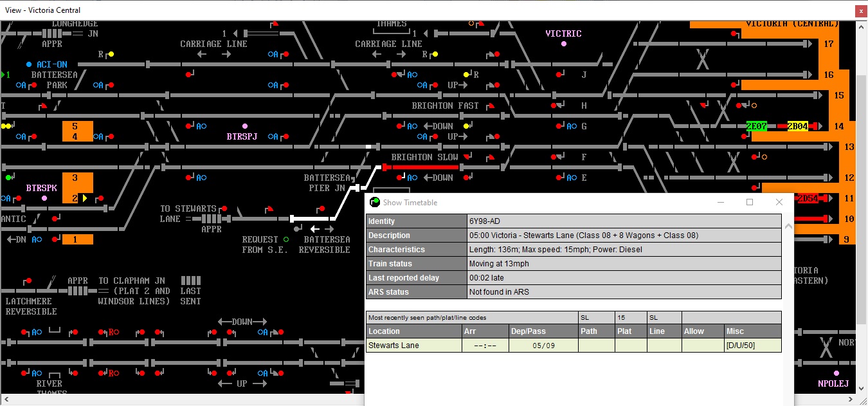Click the green 2E07 train berth
The image size is (868, 406).
tap(757, 126)
